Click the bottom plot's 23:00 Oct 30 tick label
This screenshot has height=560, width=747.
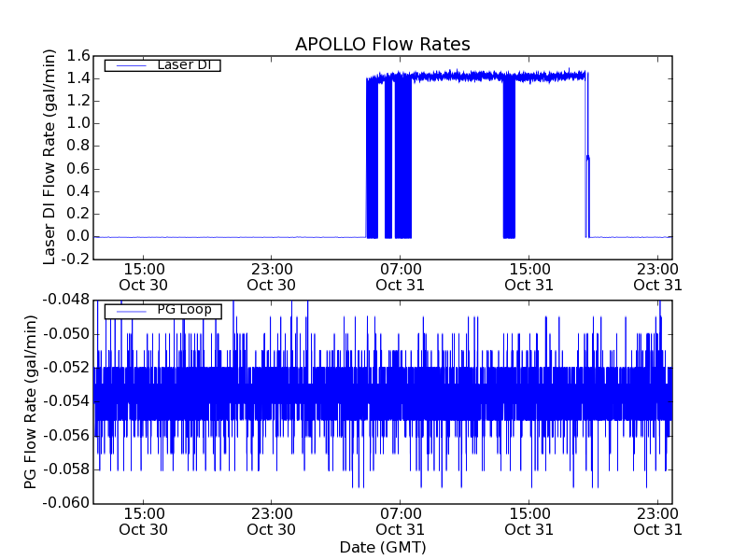271,521
